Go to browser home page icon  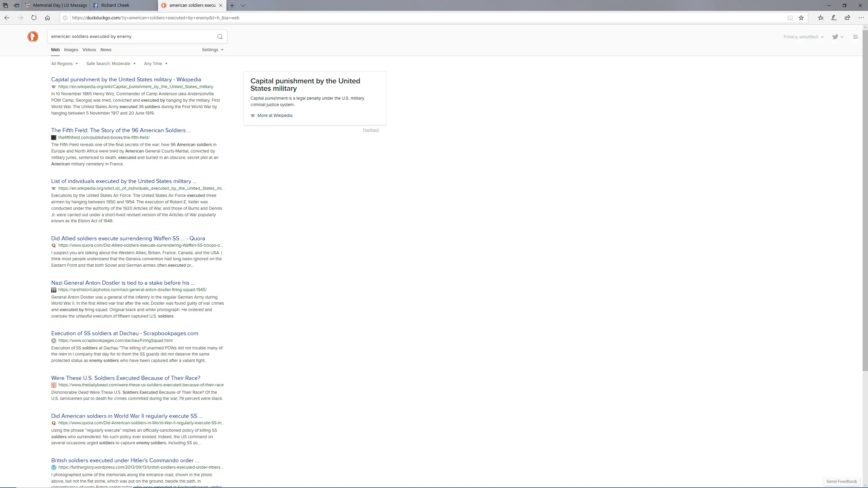click(x=47, y=18)
